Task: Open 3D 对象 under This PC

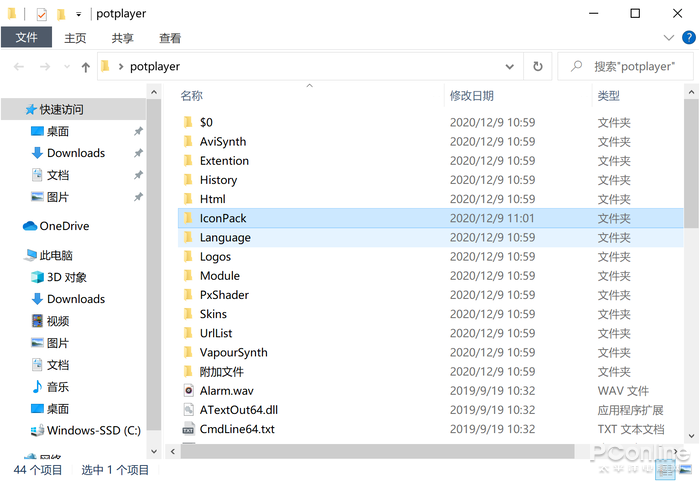Action: (67, 277)
